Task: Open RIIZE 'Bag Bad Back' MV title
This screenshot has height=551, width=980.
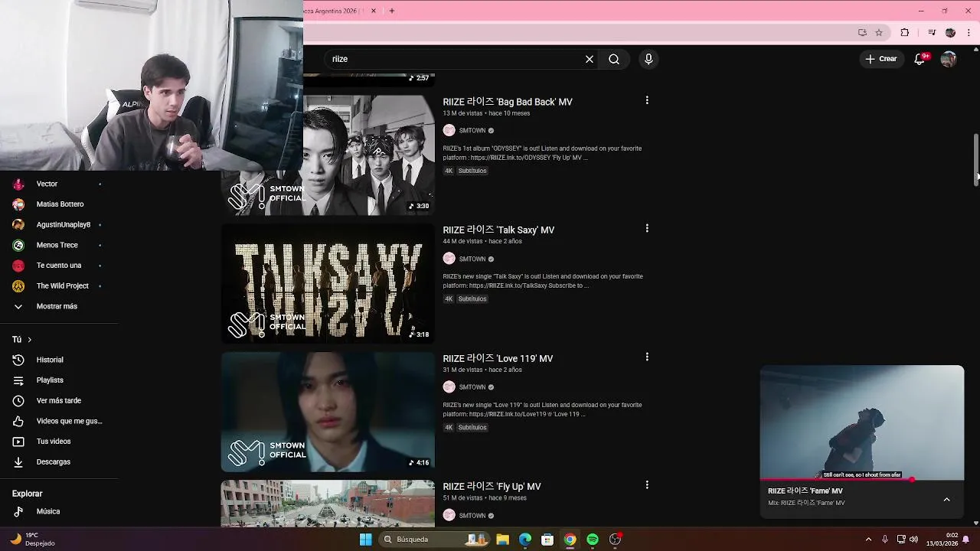Action: (x=508, y=102)
